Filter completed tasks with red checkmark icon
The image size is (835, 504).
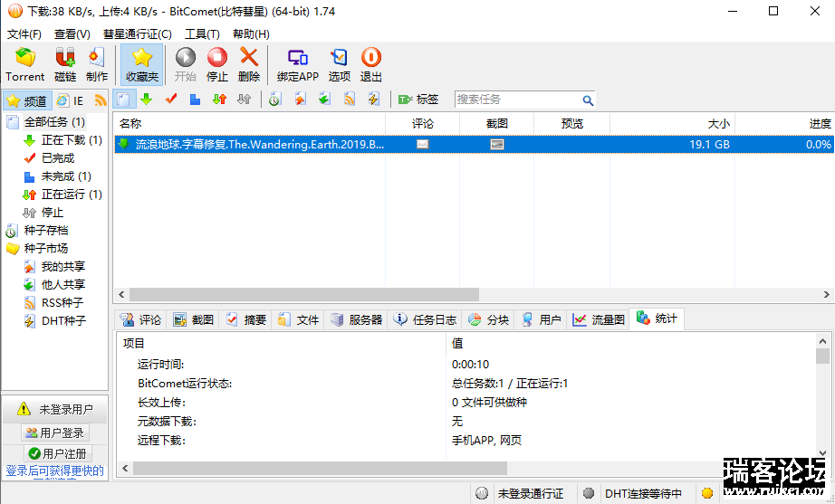[171, 99]
